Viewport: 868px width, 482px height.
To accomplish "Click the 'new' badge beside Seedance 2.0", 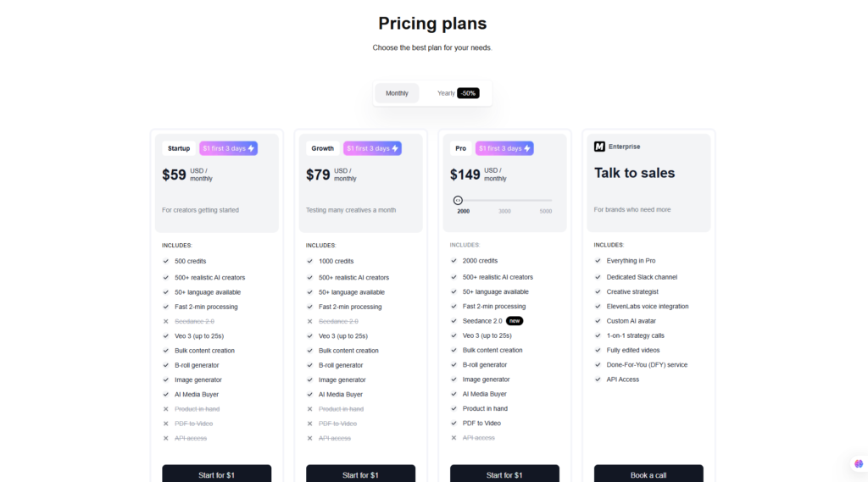I will coord(515,321).
